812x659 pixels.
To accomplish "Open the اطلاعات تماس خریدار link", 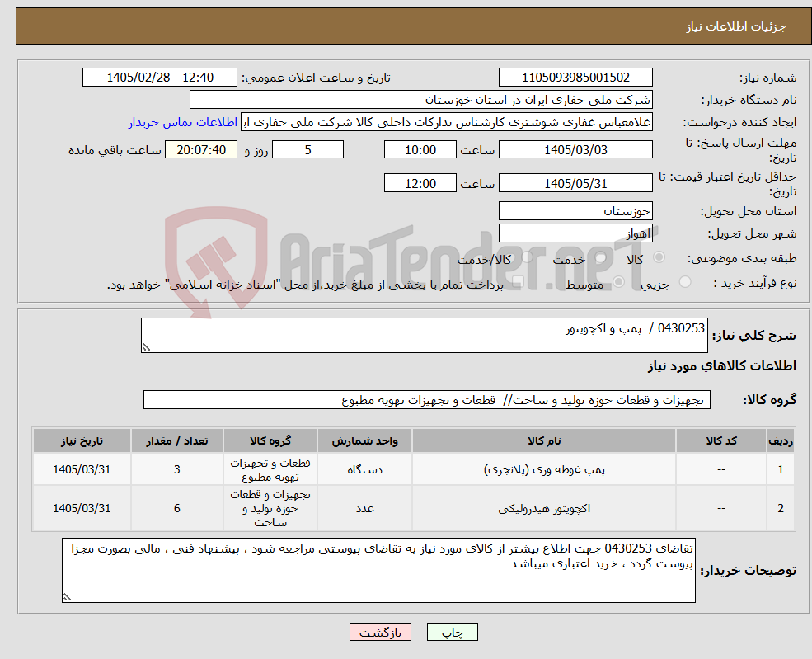I will pos(183,122).
